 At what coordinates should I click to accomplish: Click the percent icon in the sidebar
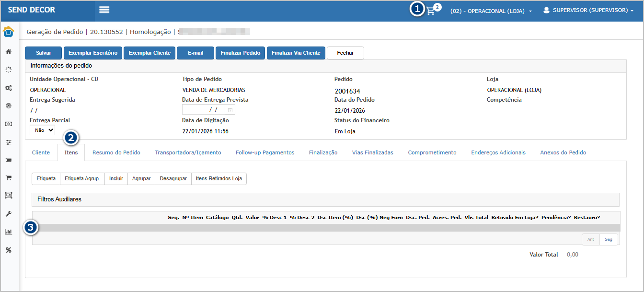point(9,250)
